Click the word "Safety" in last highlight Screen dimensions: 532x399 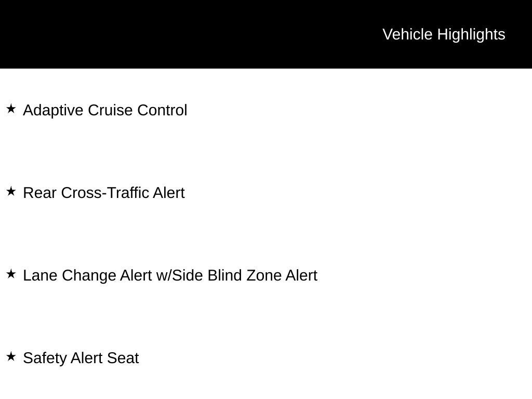coord(45,358)
